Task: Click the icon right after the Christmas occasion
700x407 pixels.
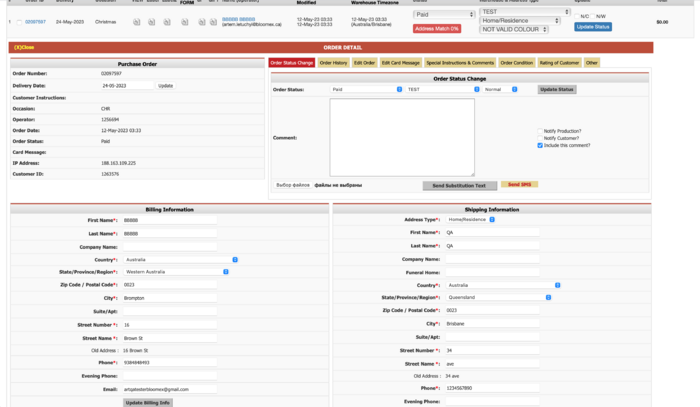Action: pos(137,22)
